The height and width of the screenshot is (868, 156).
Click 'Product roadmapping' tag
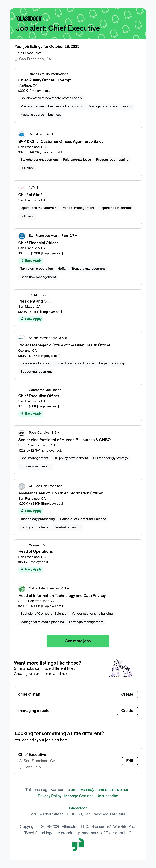coord(112,160)
